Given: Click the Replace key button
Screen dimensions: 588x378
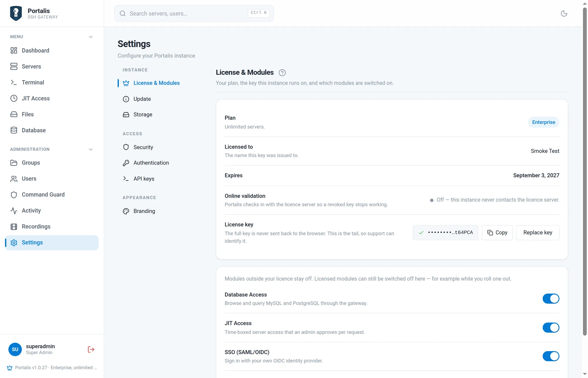Looking at the screenshot, I should click(538, 233).
